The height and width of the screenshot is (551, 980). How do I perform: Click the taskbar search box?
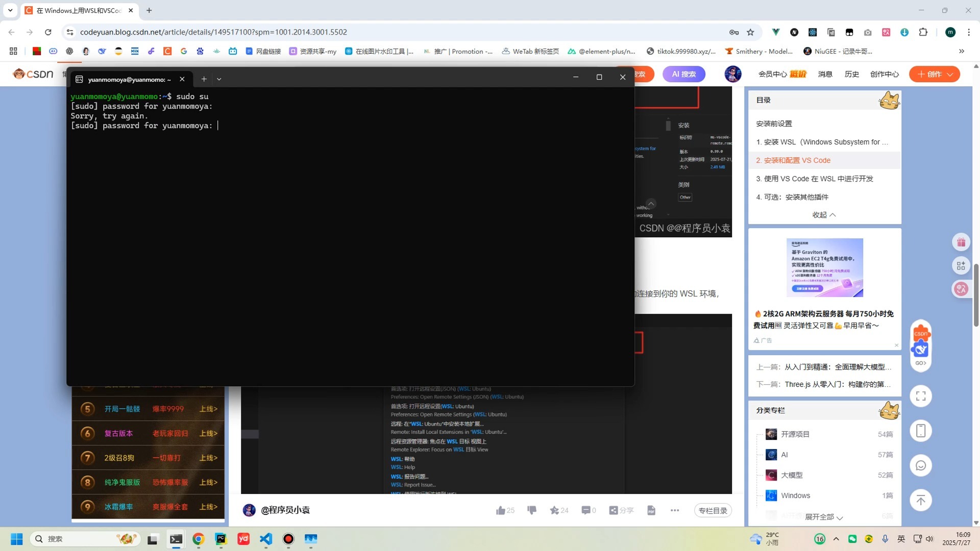pyautogui.click(x=85, y=539)
